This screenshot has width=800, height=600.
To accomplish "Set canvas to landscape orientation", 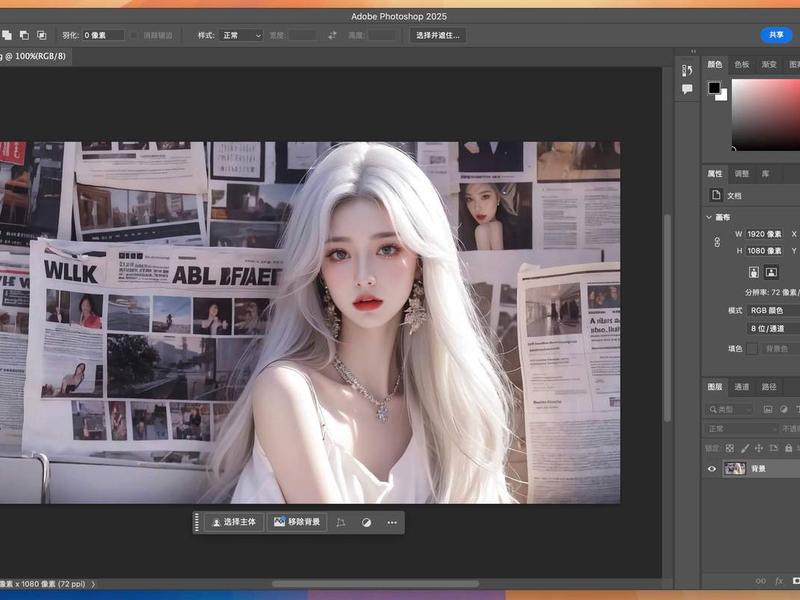I will [771, 272].
